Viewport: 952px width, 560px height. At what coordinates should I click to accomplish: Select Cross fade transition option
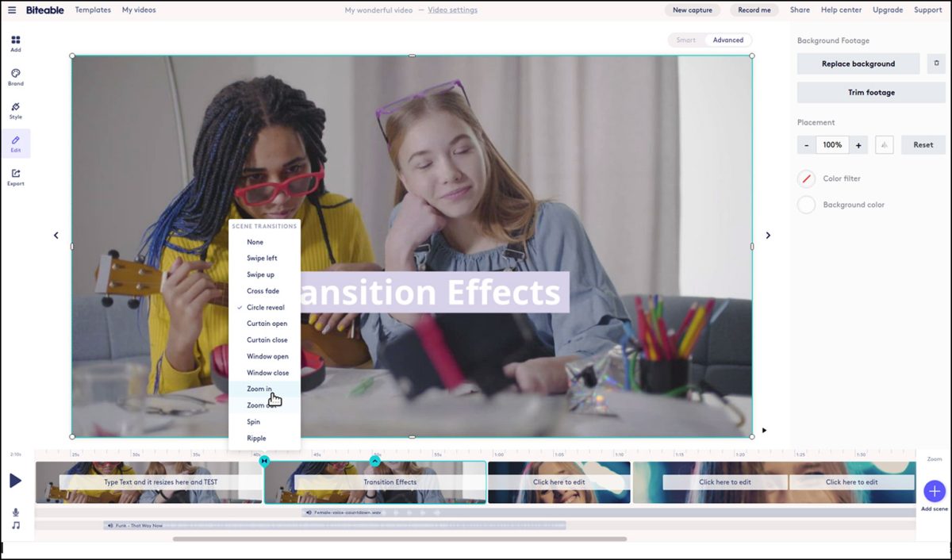pos(263,291)
